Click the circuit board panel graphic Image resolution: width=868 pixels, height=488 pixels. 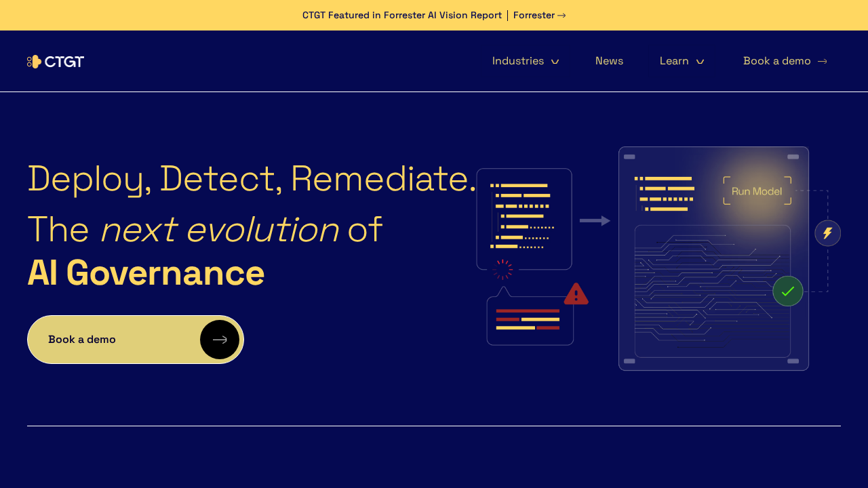712,291
